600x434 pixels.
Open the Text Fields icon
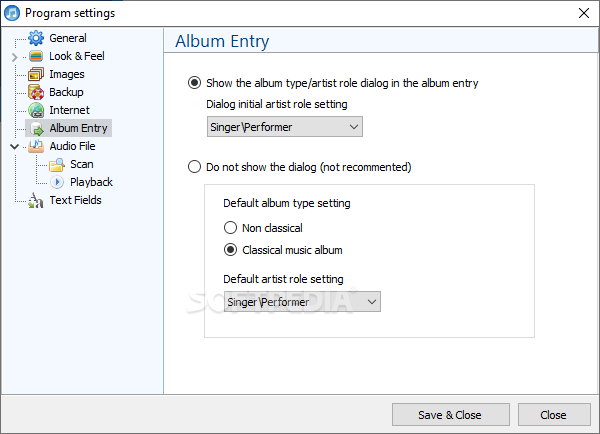click(36, 200)
